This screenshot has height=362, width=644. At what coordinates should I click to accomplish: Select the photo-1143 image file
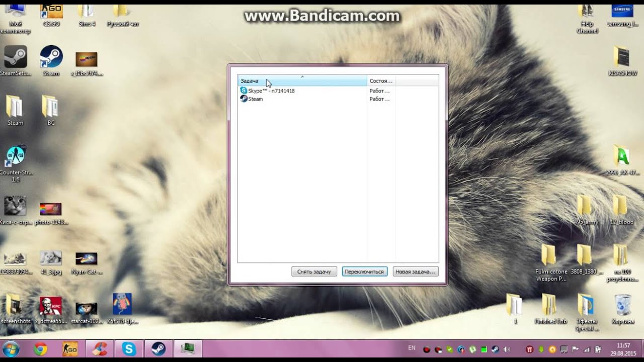click(51, 212)
